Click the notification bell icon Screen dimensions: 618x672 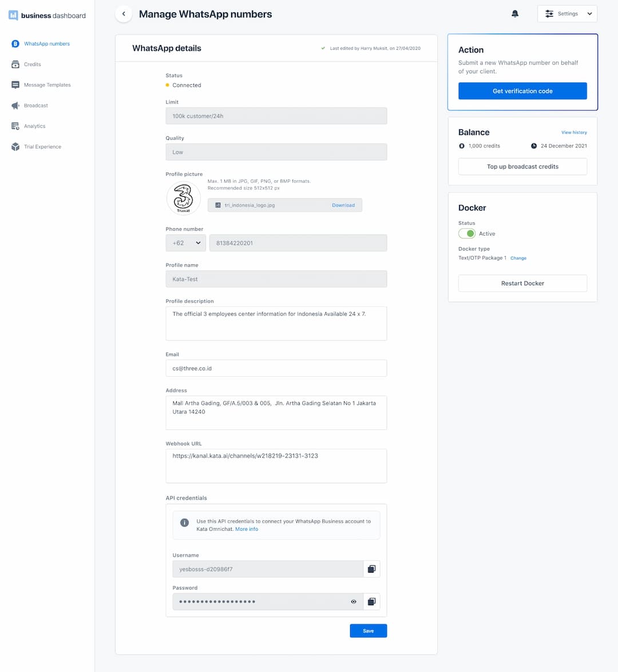[x=514, y=14]
